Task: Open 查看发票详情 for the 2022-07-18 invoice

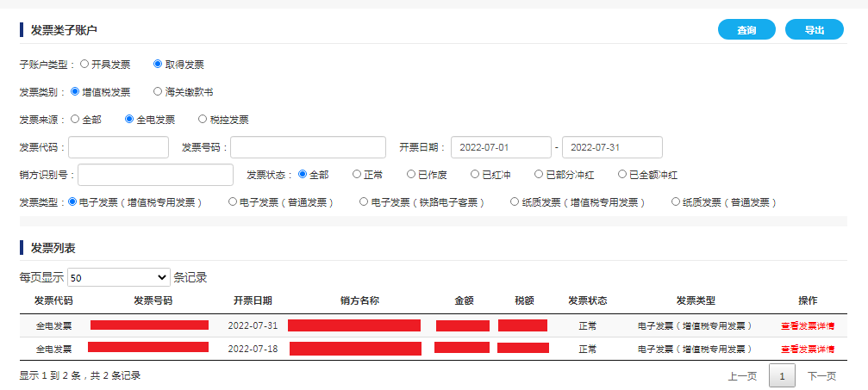Action: click(x=807, y=349)
